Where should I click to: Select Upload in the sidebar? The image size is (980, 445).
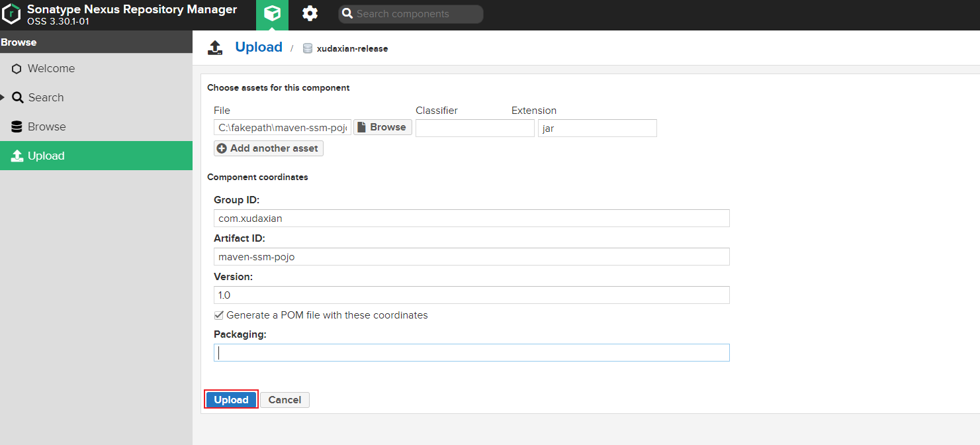coord(96,156)
